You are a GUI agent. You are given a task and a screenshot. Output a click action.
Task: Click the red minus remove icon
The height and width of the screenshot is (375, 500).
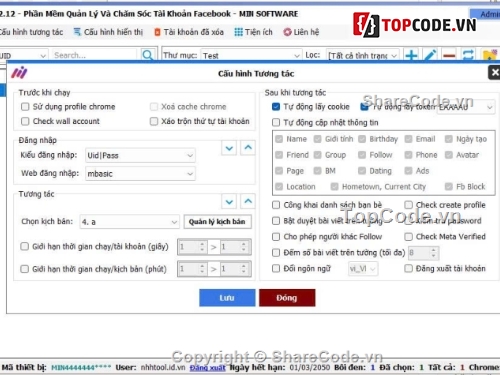[x=449, y=55]
